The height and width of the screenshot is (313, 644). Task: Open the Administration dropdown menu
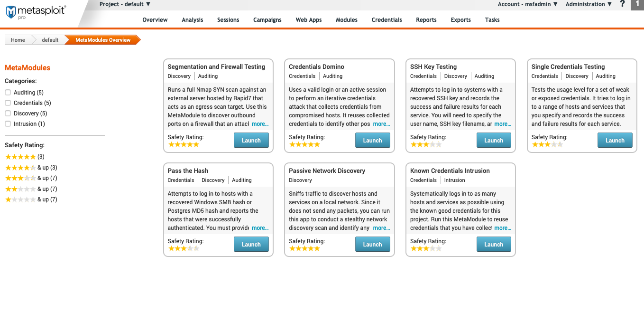coord(589,4)
